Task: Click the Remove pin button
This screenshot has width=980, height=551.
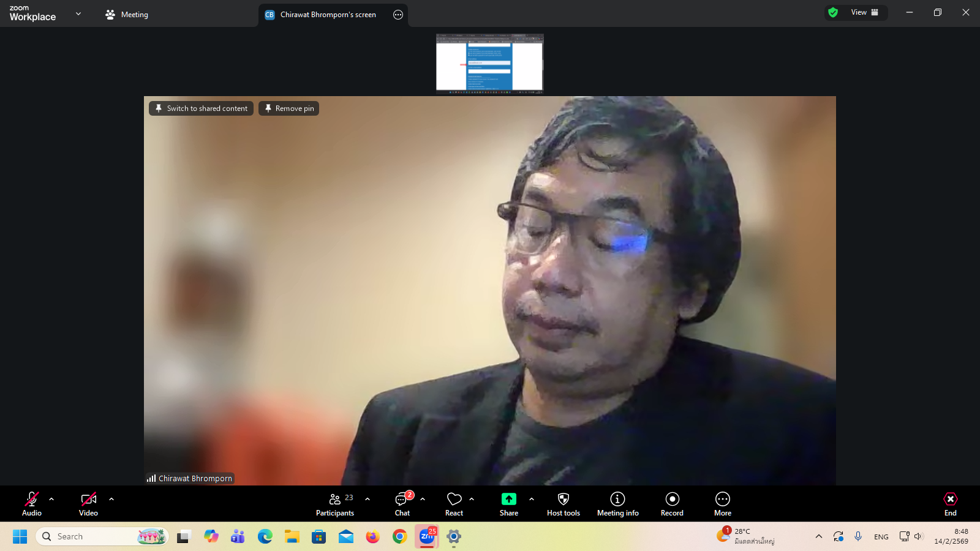Action: 288,108
